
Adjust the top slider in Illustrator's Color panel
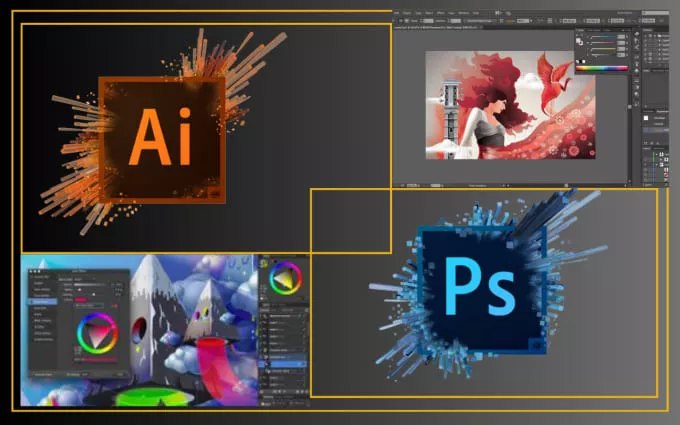(603, 37)
